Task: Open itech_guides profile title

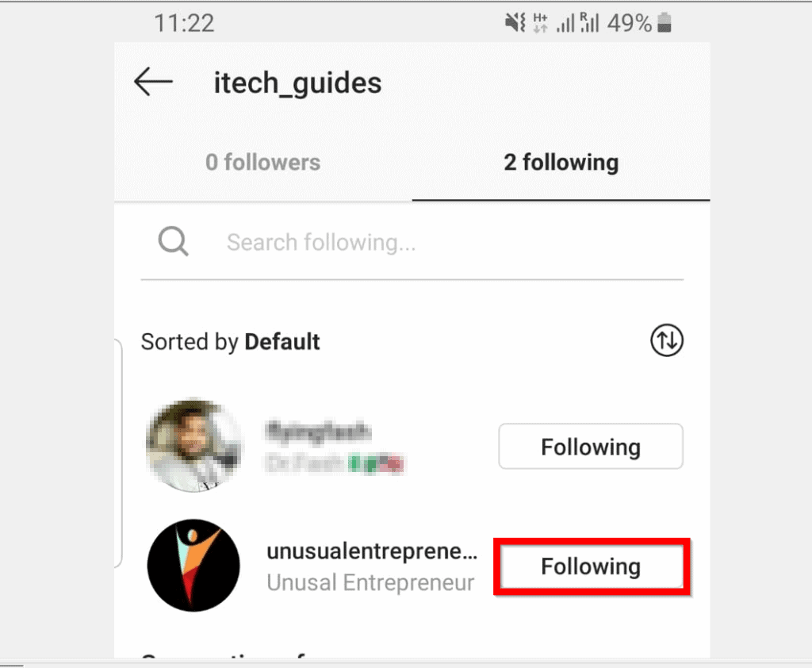Action: [297, 82]
